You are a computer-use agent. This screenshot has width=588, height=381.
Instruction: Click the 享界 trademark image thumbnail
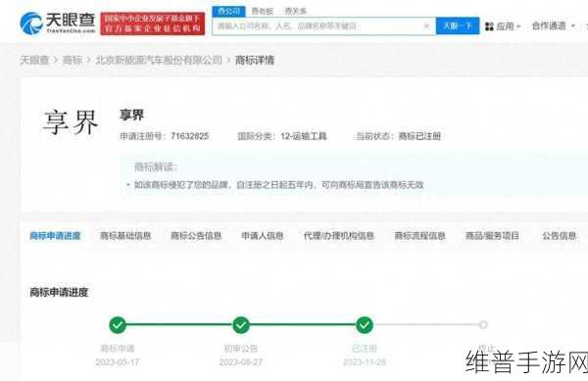pos(71,122)
